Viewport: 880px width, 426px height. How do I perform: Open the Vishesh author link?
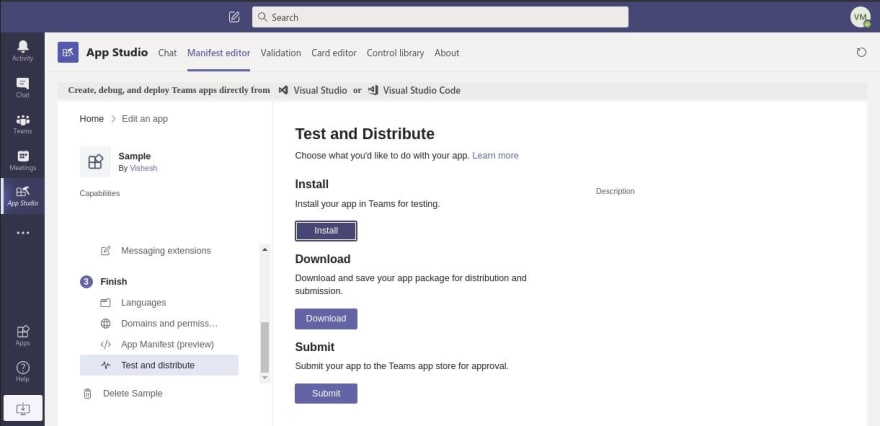point(144,168)
